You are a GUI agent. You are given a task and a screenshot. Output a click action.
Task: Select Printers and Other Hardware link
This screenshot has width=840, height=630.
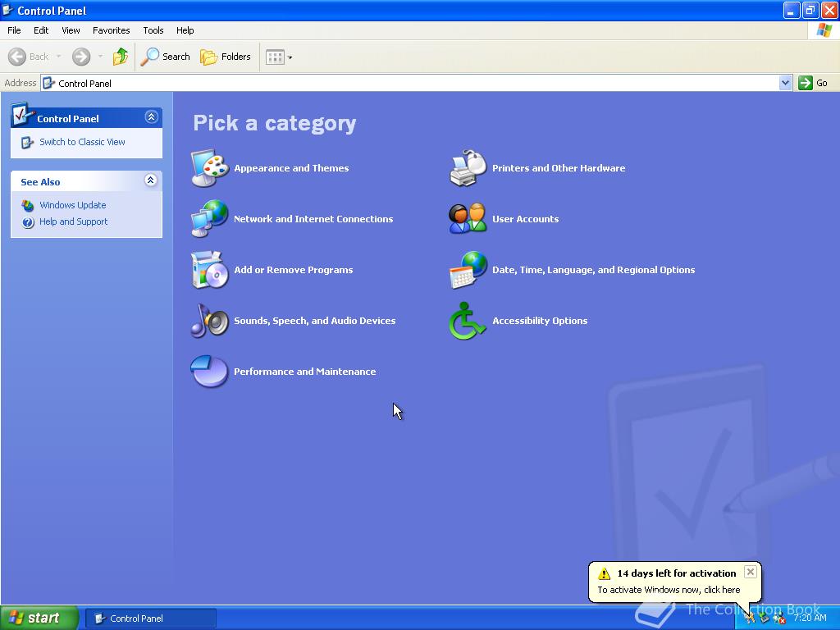coord(559,168)
